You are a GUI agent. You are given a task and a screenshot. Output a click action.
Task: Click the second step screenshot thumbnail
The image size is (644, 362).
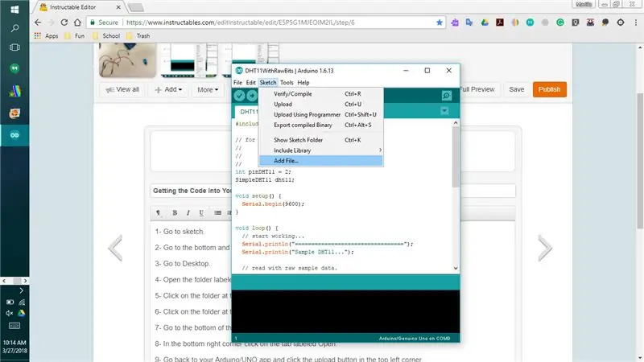coord(189,61)
